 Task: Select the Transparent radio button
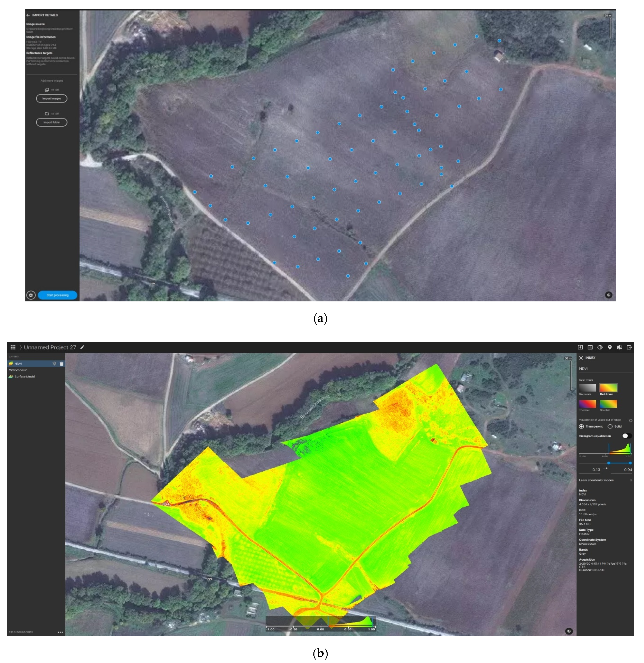tap(581, 426)
